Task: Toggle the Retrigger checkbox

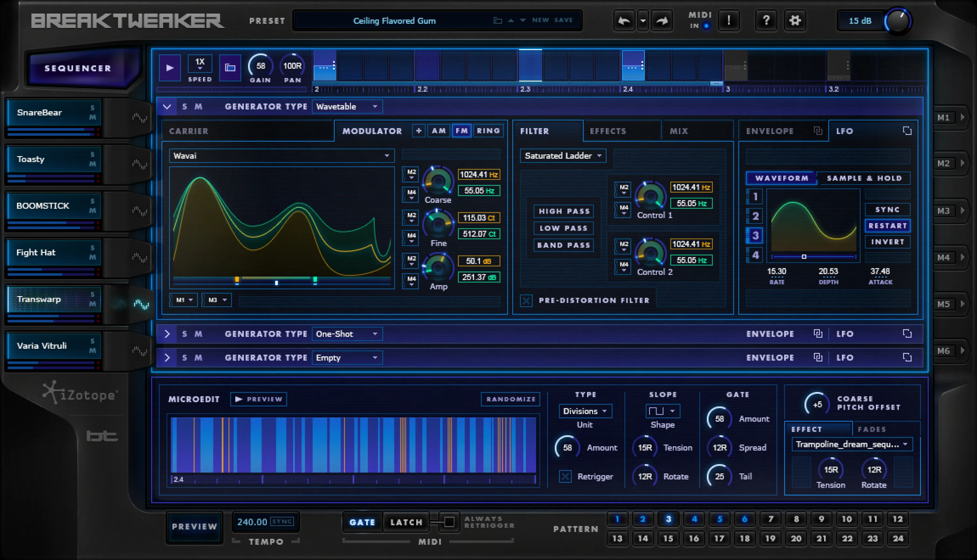Action: pos(565,477)
